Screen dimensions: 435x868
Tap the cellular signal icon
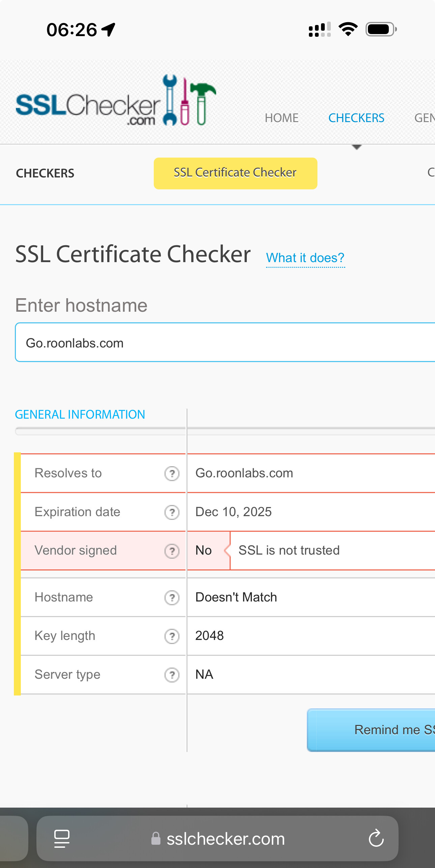pos(320,29)
